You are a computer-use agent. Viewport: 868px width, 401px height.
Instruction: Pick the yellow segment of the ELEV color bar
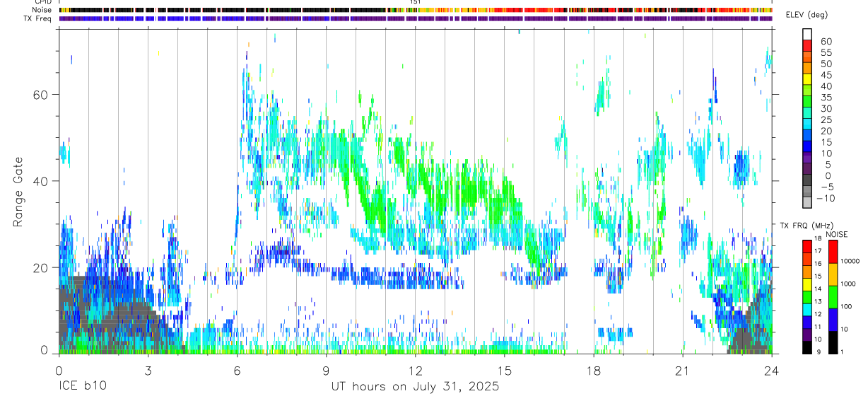click(807, 78)
